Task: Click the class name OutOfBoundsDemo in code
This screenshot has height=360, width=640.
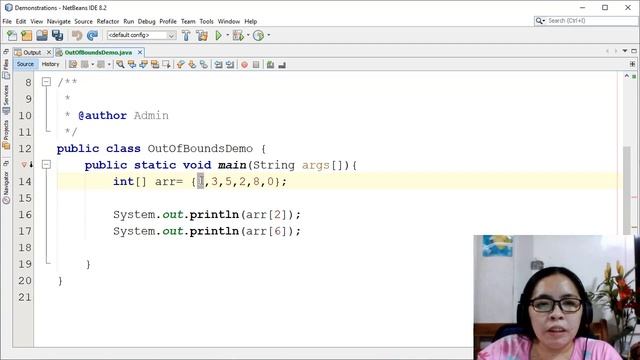Action: click(x=200, y=149)
